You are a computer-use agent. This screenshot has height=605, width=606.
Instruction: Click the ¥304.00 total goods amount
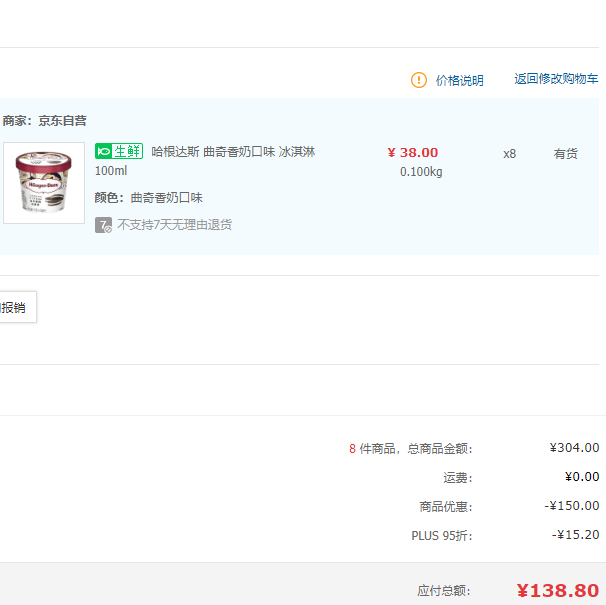point(574,448)
